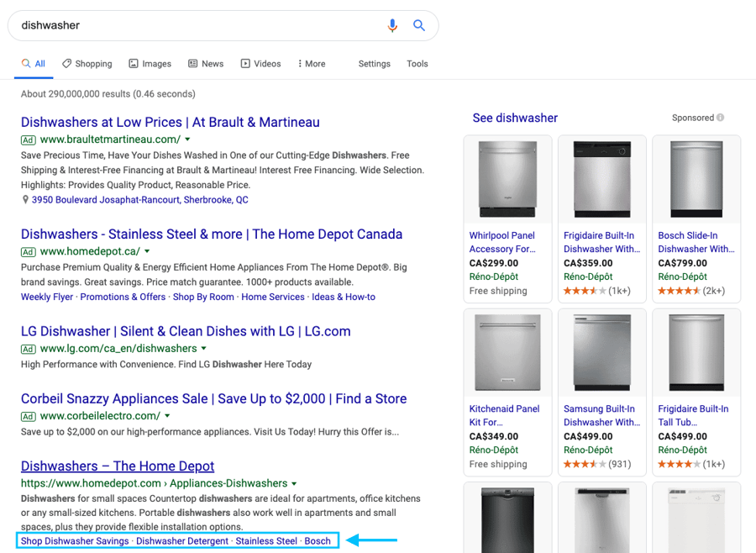Viewport: 756px width, 553px height.
Task: Click price CA$799.00
Action: 682,263
